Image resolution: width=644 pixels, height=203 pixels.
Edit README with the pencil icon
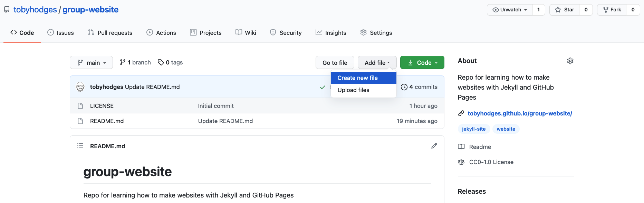coord(434,146)
